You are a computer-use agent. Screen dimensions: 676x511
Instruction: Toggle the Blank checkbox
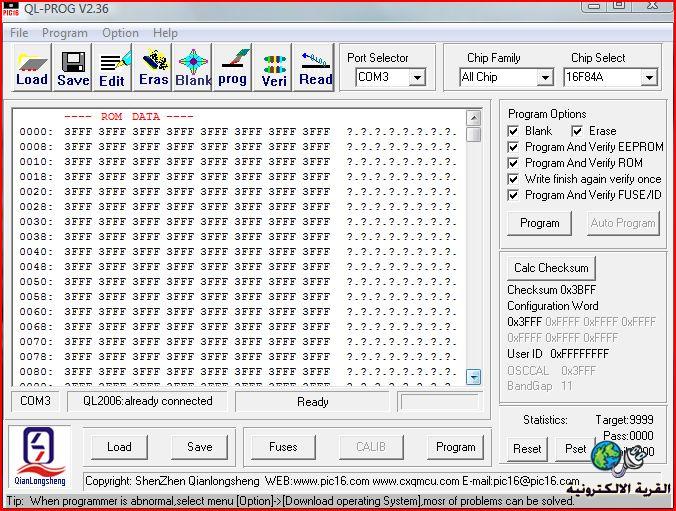coord(513,131)
